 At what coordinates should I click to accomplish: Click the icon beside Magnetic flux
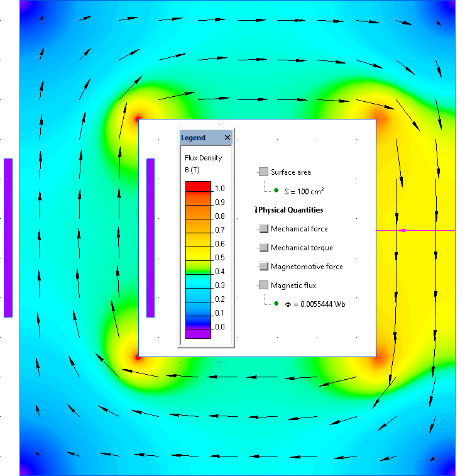pos(263,285)
